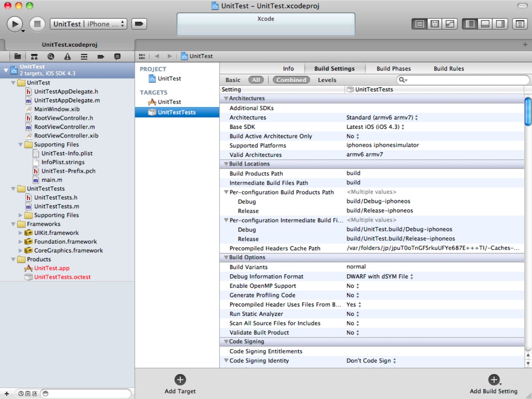The width and height of the screenshot is (532, 399).
Task: Show the Issue navigator warning icon
Action: [67, 56]
